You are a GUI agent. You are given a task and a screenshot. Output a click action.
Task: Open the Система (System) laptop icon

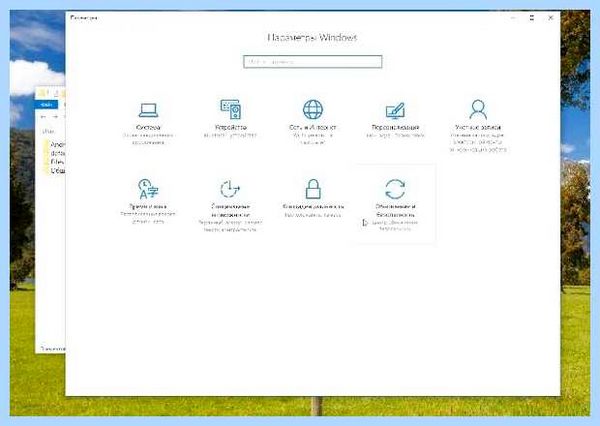click(x=148, y=110)
